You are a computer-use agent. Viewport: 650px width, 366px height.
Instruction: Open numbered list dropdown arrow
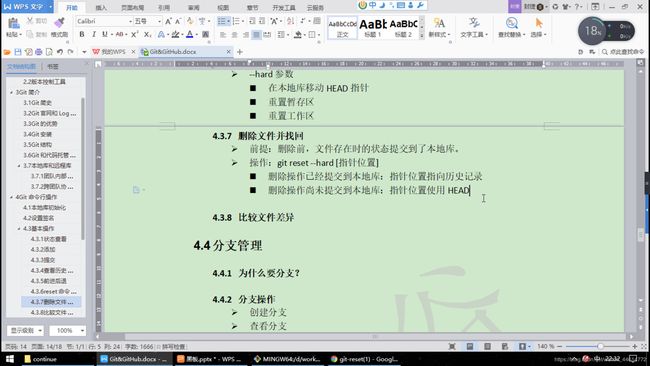pyautogui.click(x=244, y=21)
